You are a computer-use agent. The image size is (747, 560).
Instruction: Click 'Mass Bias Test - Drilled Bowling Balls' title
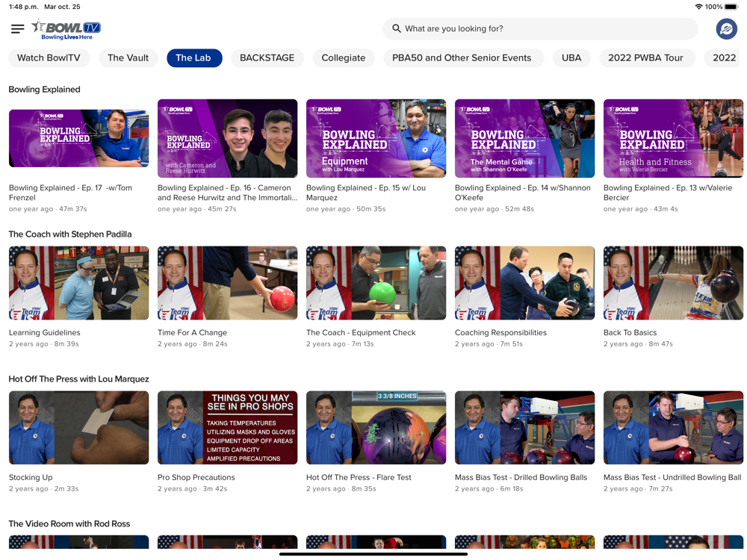[521, 477]
